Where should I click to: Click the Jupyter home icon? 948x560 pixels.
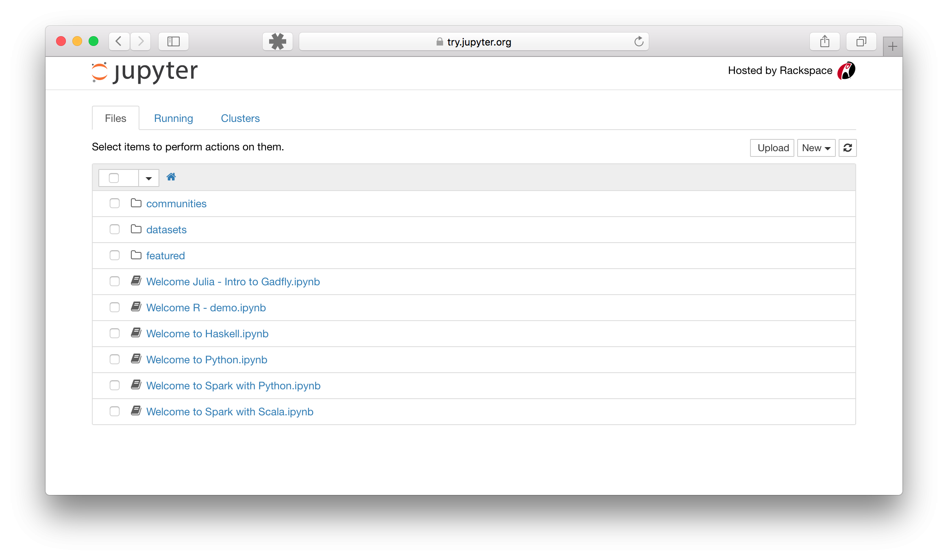click(x=171, y=177)
